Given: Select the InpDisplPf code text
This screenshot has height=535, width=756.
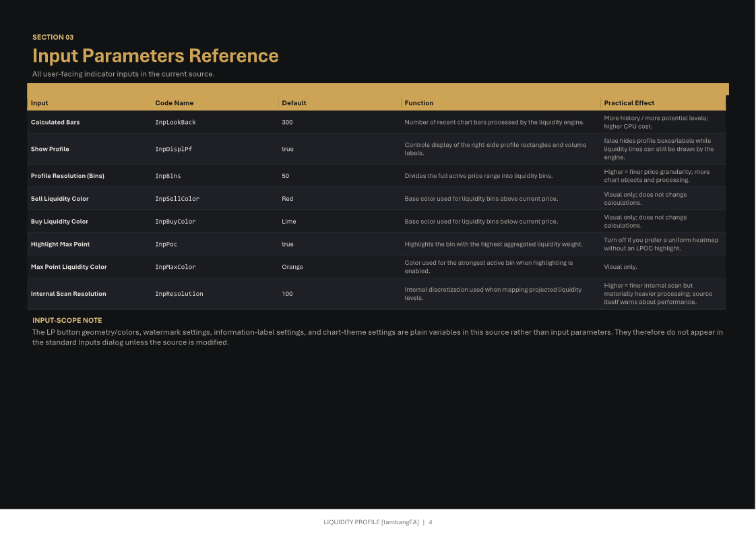Looking at the screenshot, I should tap(174, 150).
